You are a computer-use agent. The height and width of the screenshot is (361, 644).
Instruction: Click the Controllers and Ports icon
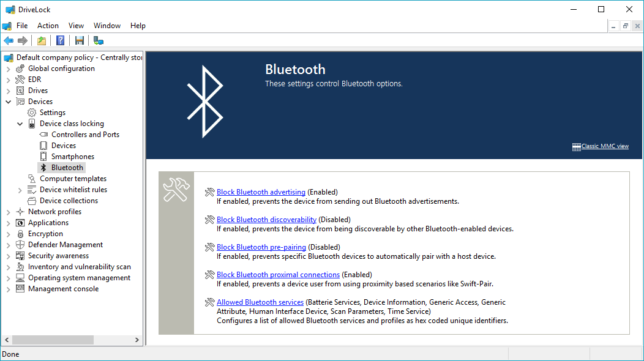(43, 135)
